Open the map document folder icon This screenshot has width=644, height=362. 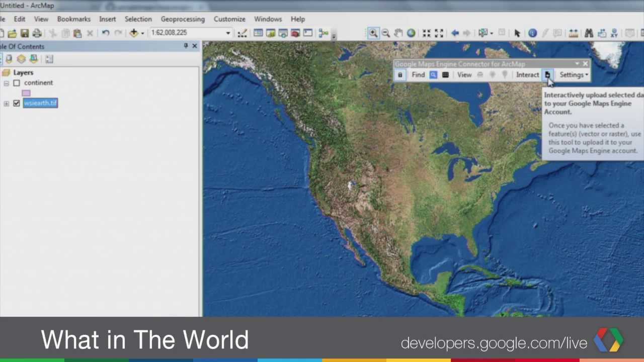(12, 33)
